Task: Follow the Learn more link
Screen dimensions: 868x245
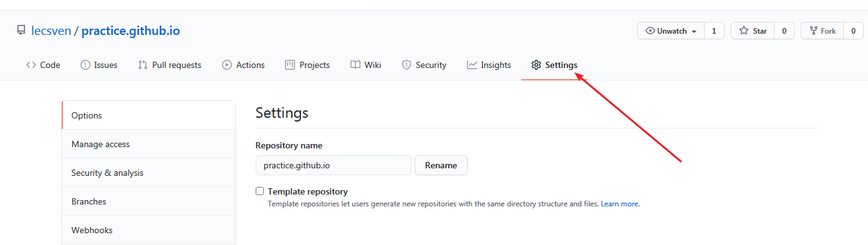Action: click(619, 204)
